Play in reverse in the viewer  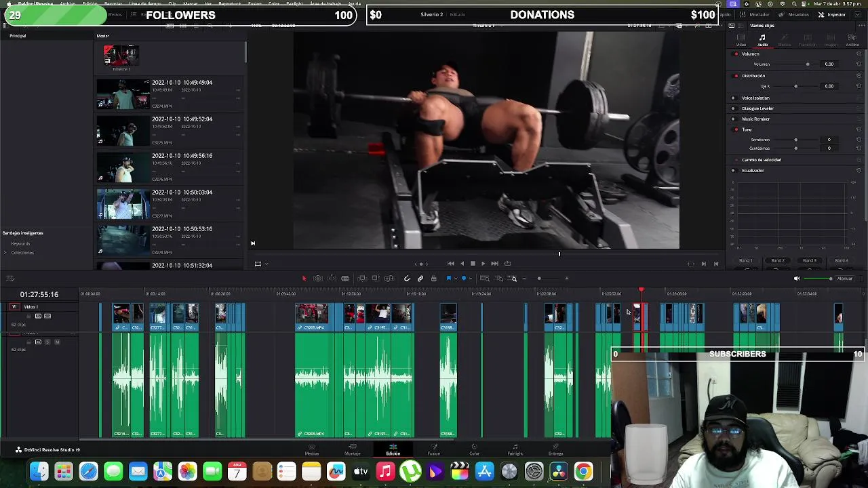462,264
